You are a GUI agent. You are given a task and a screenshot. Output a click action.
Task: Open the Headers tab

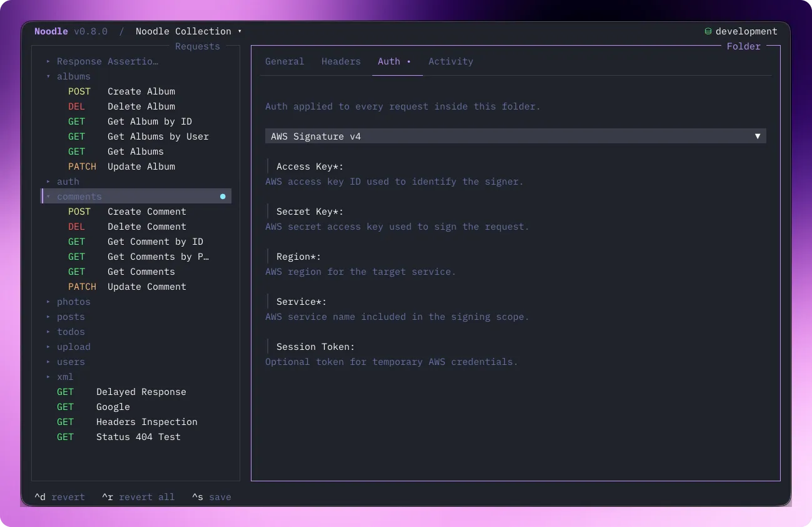tap(341, 61)
